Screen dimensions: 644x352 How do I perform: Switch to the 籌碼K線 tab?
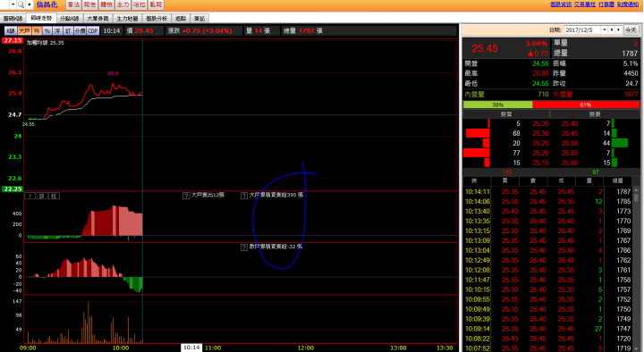pyautogui.click(x=13, y=19)
